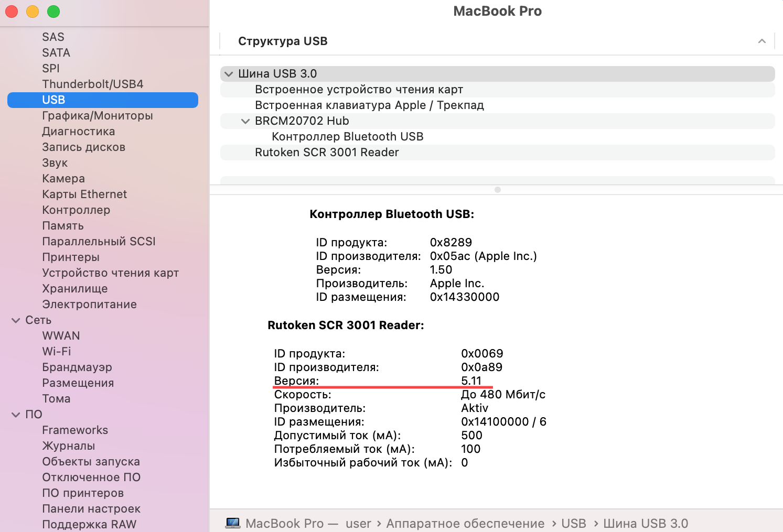Open the Память section
This screenshot has width=783, height=532.
tap(63, 225)
